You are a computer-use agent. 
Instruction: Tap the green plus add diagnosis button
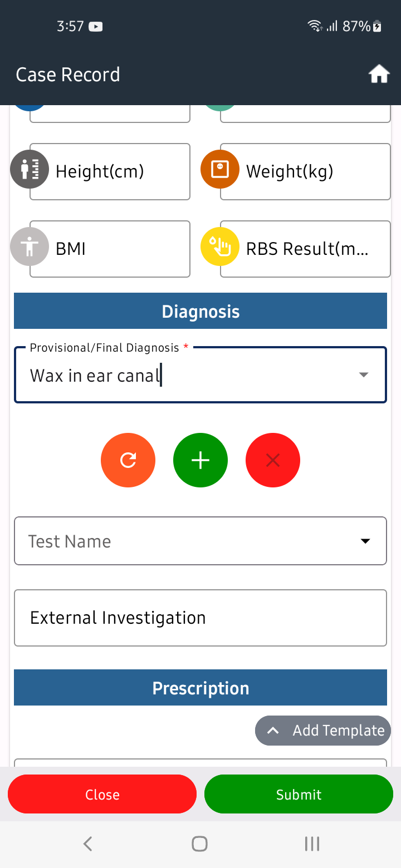pyautogui.click(x=200, y=460)
